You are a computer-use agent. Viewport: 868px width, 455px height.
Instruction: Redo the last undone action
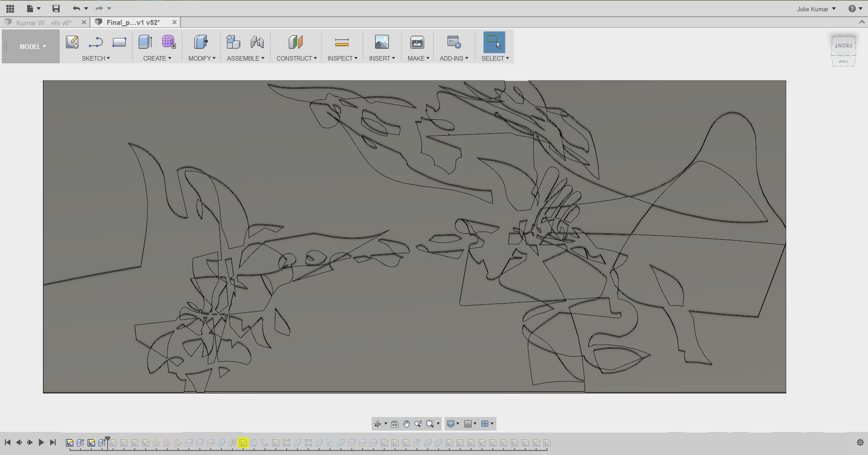[99, 9]
